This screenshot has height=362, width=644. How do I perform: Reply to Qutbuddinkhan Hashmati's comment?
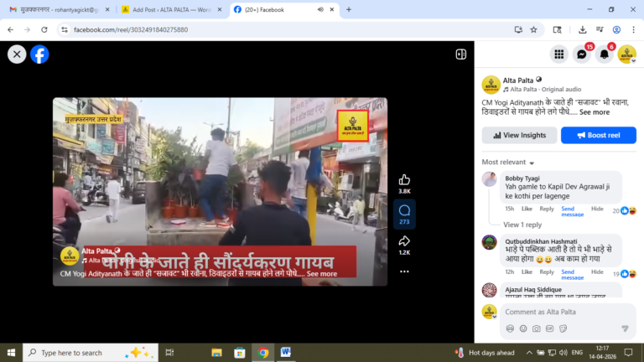pos(547,272)
